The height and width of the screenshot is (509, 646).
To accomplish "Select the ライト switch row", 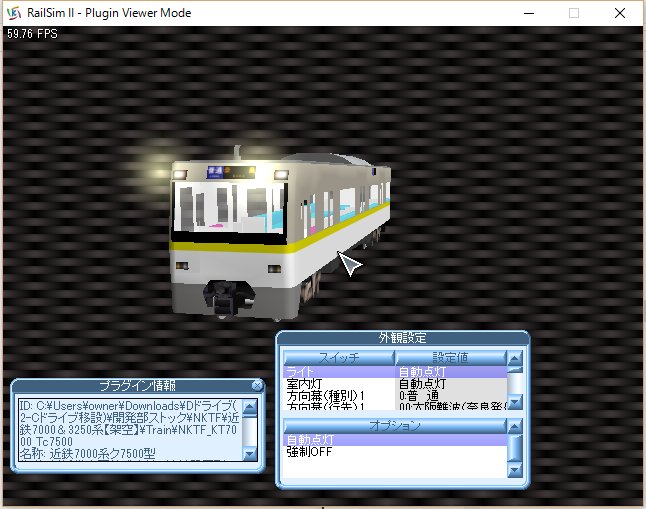I will click(395, 372).
